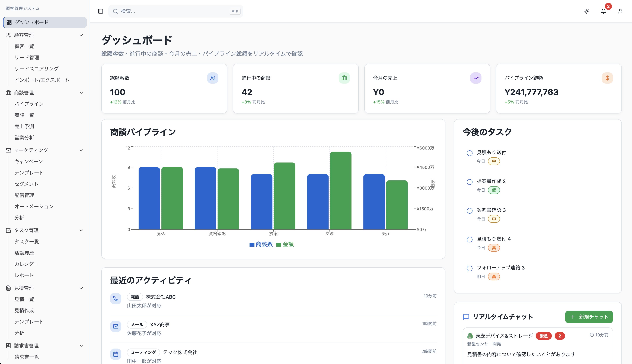This screenshot has width=632, height=364.
Task: Select 売上予測 from the sidebar
Action: click(24, 126)
